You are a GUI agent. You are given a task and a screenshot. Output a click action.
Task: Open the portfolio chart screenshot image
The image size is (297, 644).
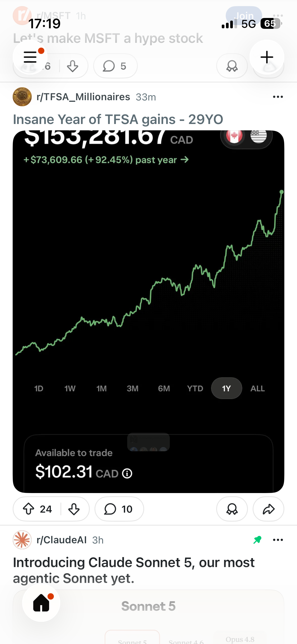(x=148, y=311)
